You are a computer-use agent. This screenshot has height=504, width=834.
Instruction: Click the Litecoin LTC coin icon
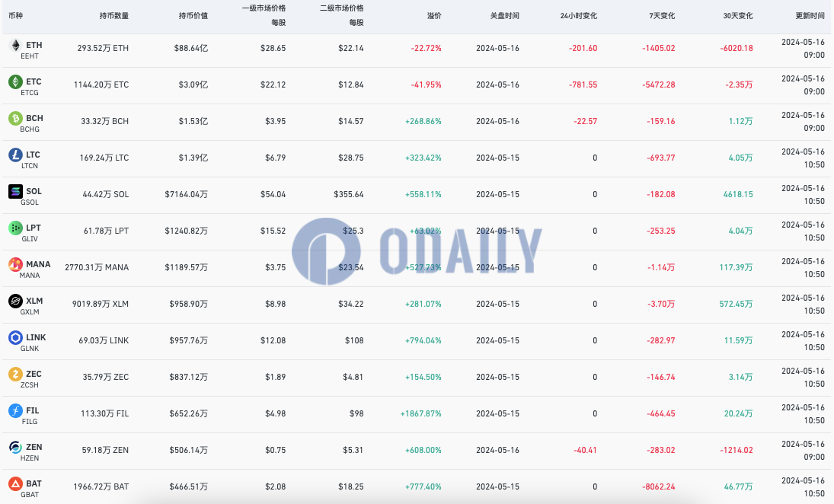coord(15,155)
